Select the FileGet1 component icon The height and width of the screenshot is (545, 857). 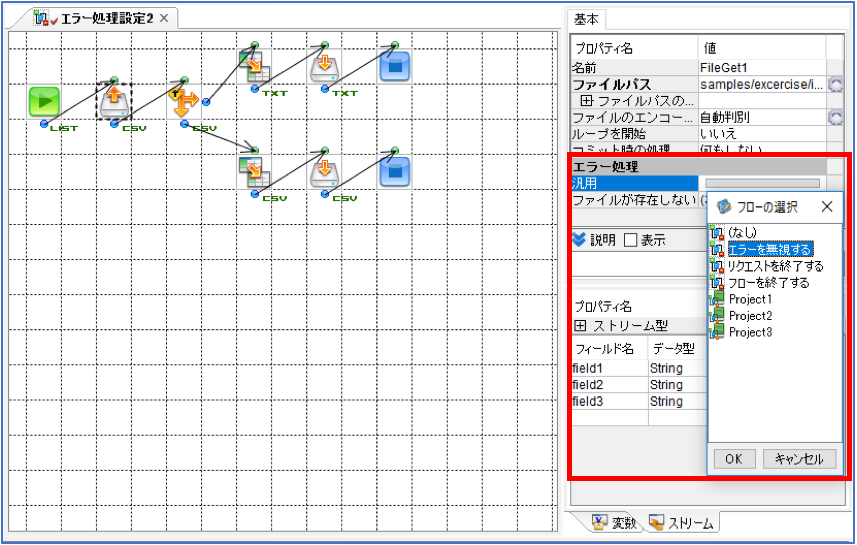coord(114,101)
